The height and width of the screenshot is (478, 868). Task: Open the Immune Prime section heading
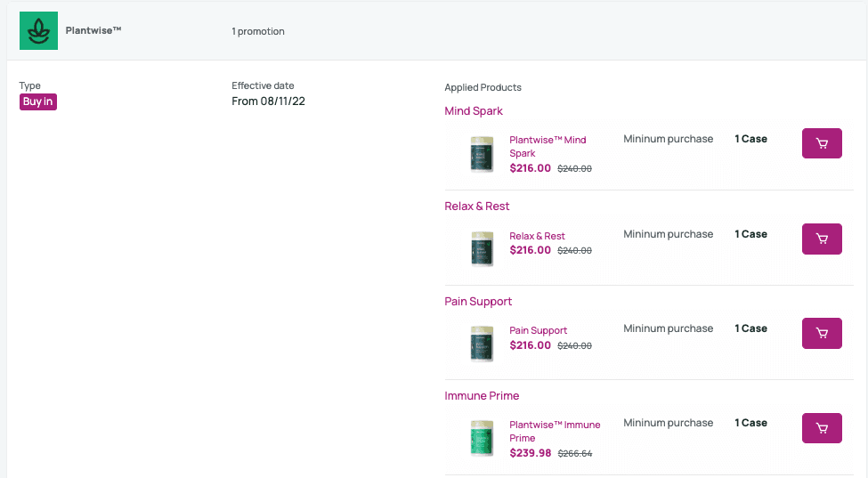482,395
